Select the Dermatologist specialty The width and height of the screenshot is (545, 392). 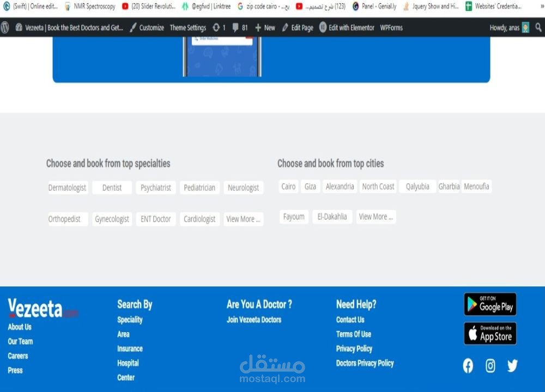[68, 187]
